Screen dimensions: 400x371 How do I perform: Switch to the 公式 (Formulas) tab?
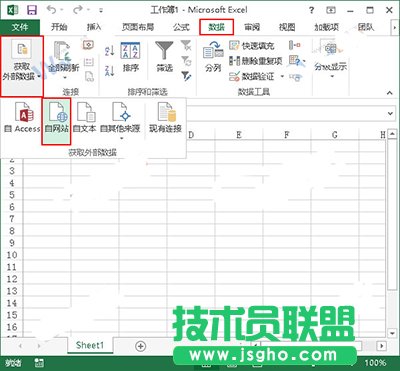[x=181, y=27]
